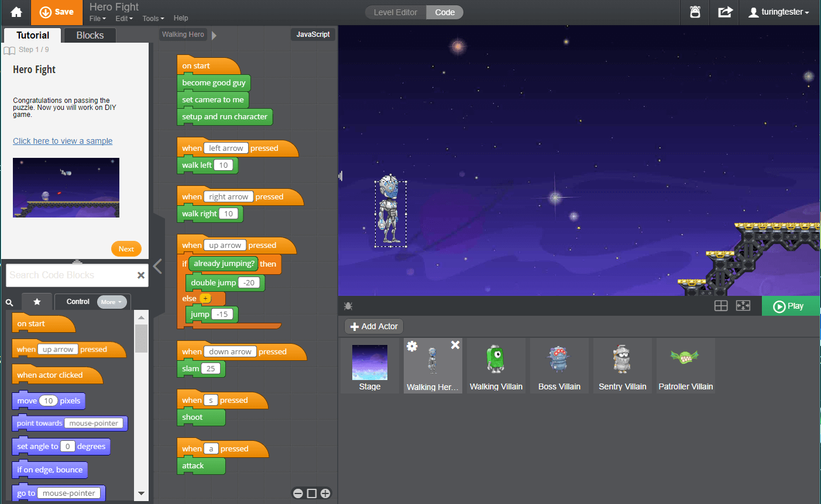This screenshot has height=504, width=821.
Task: Collapse the left panel with chevron
Action: pyautogui.click(x=157, y=267)
